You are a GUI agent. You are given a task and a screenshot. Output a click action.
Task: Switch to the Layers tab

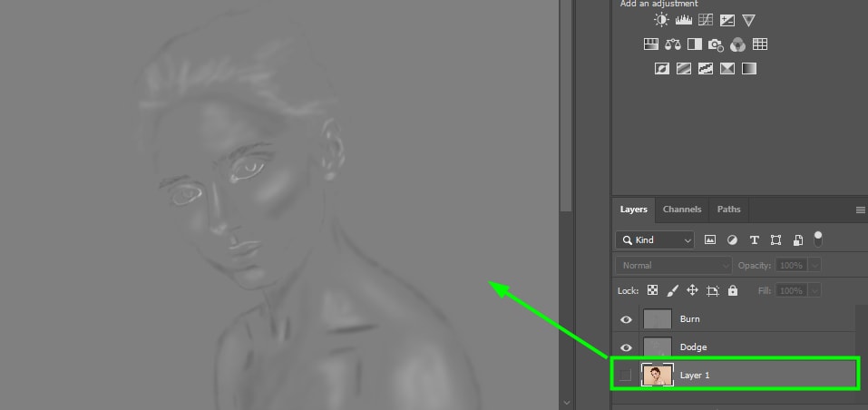[x=633, y=210]
